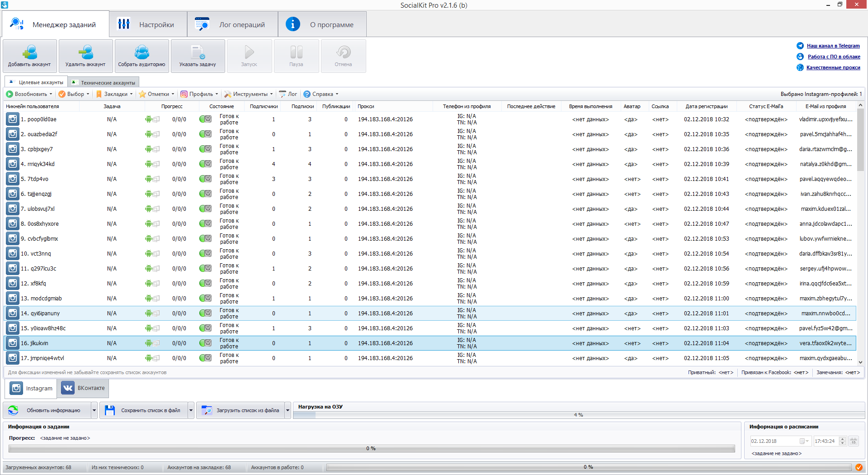Image resolution: width=868 pixels, height=475 pixels.
Task: Sort by Дата регистрации column header
Action: 707,106
